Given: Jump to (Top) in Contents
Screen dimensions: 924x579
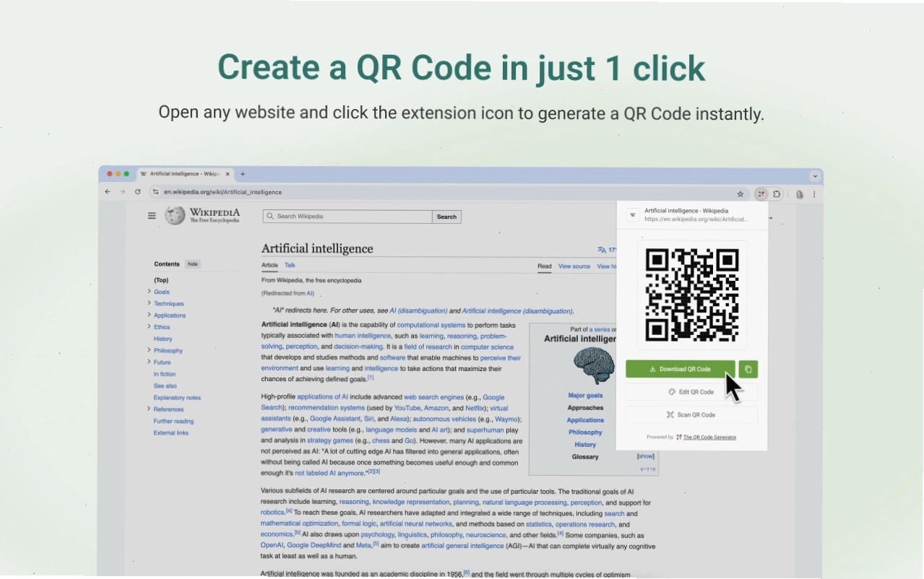Looking at the screenshot, I should click(161, 280).
